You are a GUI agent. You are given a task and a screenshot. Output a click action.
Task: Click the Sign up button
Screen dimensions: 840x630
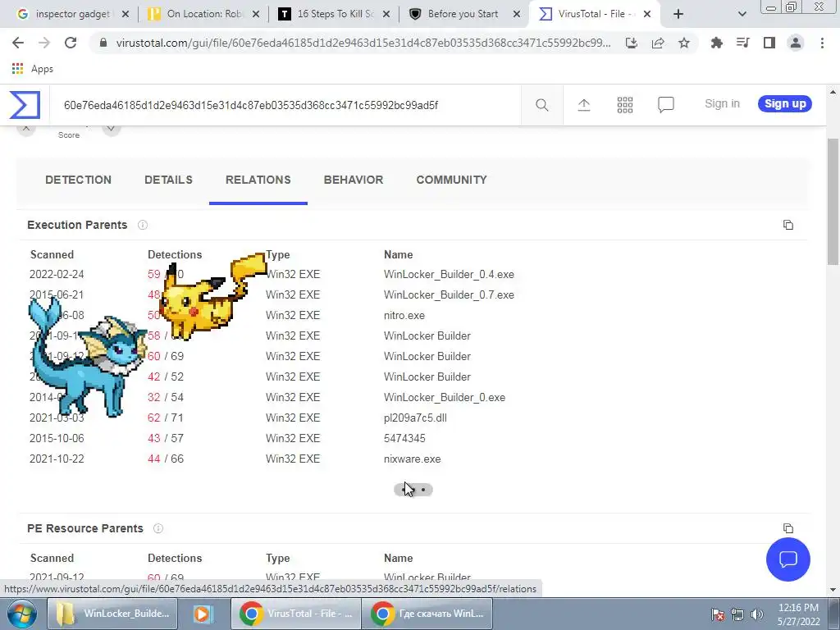pyautogui.click(x=785, y=104)
